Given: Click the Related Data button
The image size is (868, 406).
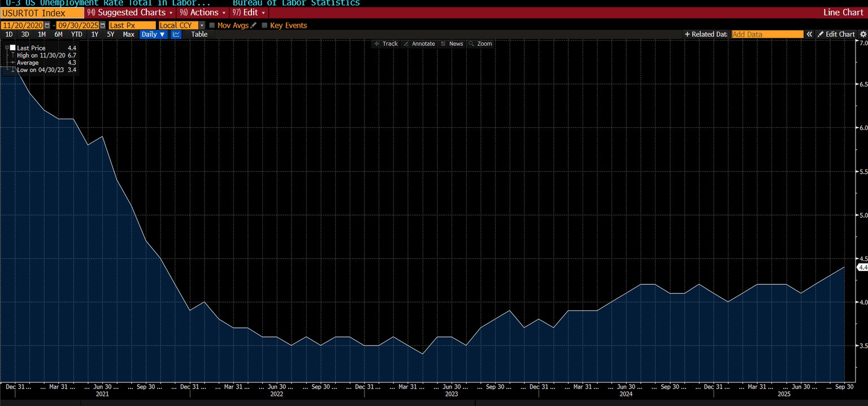Looking at the screenshot, I should coord(705,34).
